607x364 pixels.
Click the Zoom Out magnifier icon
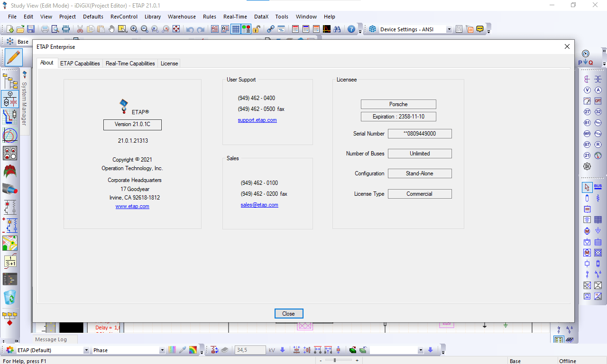[x=145, y=29]
